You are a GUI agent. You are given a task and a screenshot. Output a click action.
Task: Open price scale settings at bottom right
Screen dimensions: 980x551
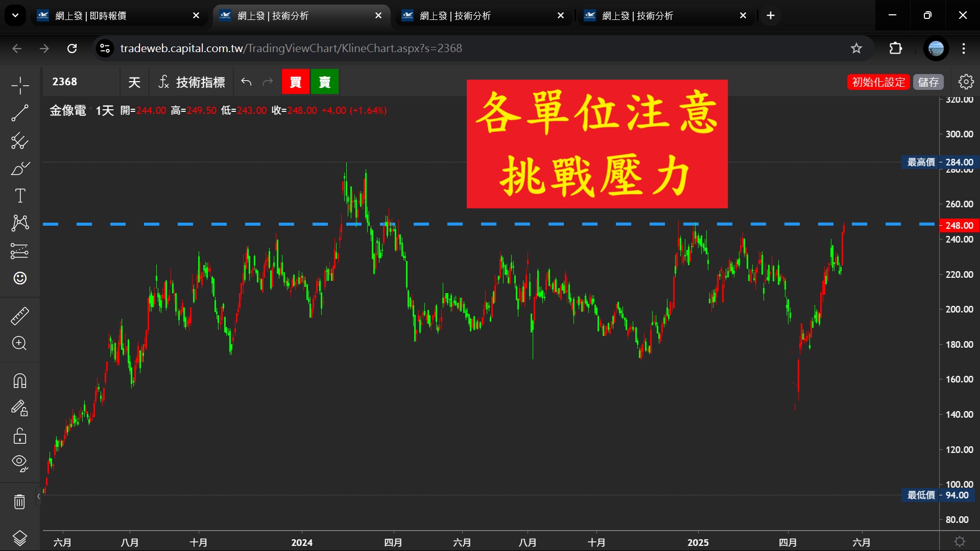960,541
